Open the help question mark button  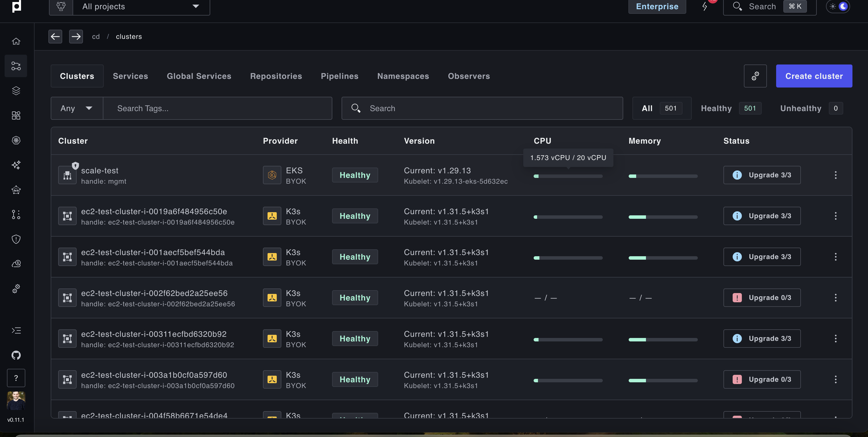[16, 378]
